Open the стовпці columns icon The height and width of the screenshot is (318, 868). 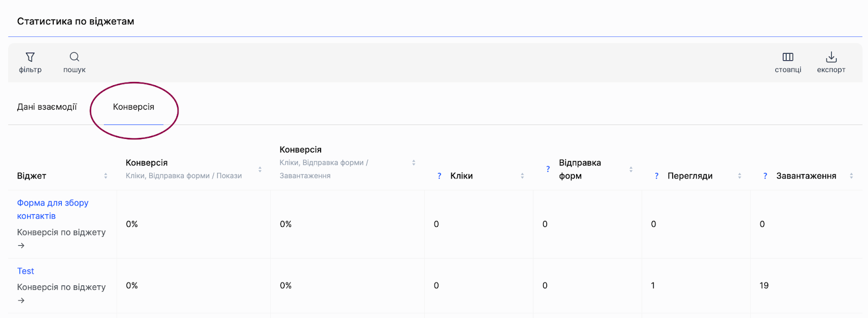pyautogui.click(x=788, y=57)
